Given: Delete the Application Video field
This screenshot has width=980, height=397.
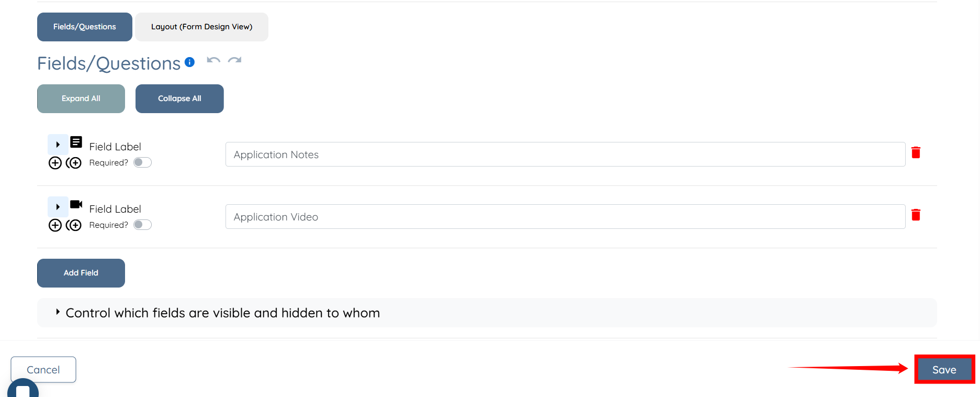Looking at the screenshot, I should pyautogui.click(x=916, y=215).
